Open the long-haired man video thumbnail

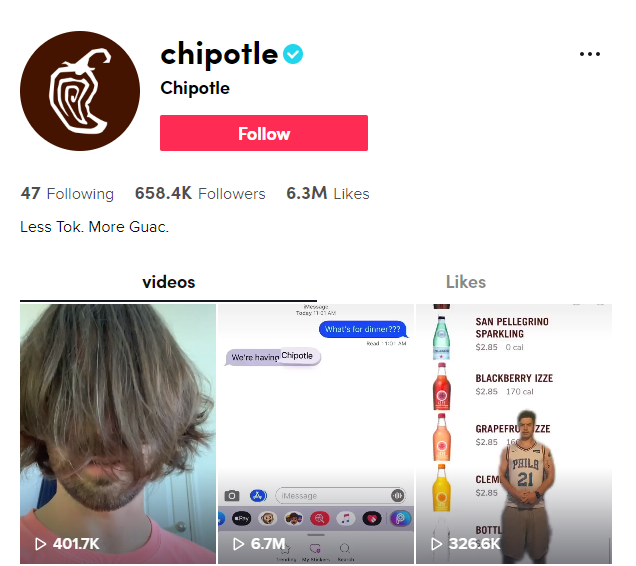[x=118, y=434]
